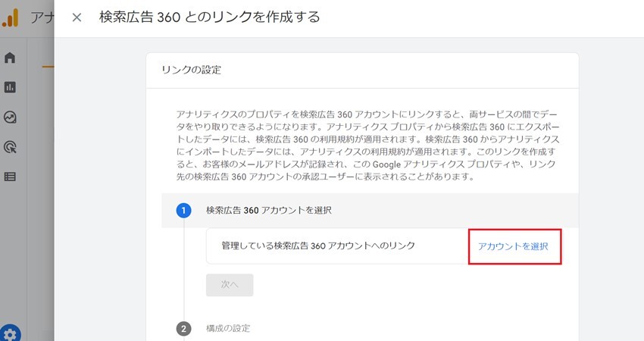Open the Advertising icon in sidebar
644x341 pixels.
click(x=11, y=147)
